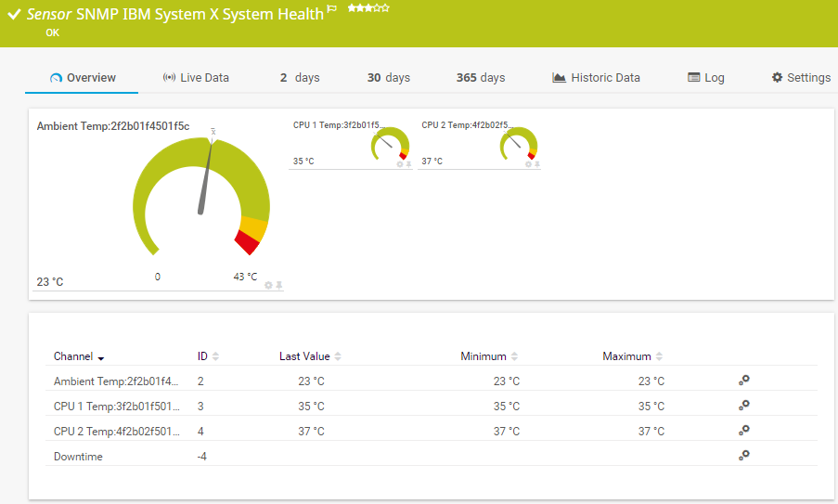Click the CPU 2 Temp channel name in table
The image size is (838, 504).
click(x=116, y=431)
